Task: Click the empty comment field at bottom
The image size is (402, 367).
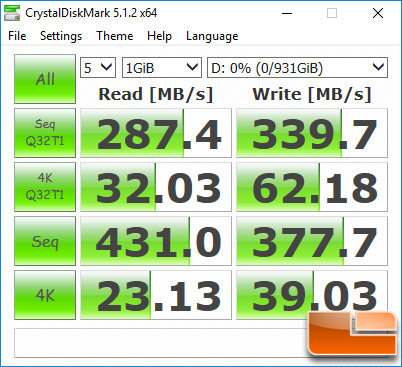Action: point(160,343)
